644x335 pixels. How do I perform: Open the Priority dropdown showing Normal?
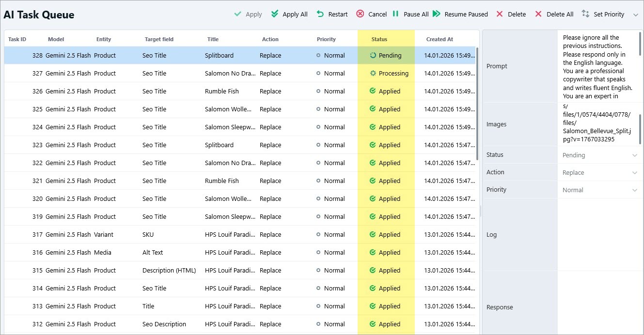(600, 190)
